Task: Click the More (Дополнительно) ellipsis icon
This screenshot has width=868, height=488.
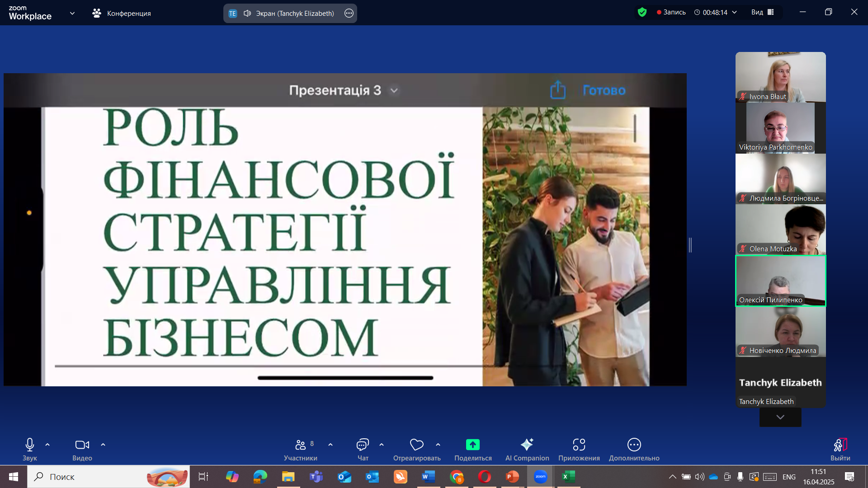Action: (634, 445)
